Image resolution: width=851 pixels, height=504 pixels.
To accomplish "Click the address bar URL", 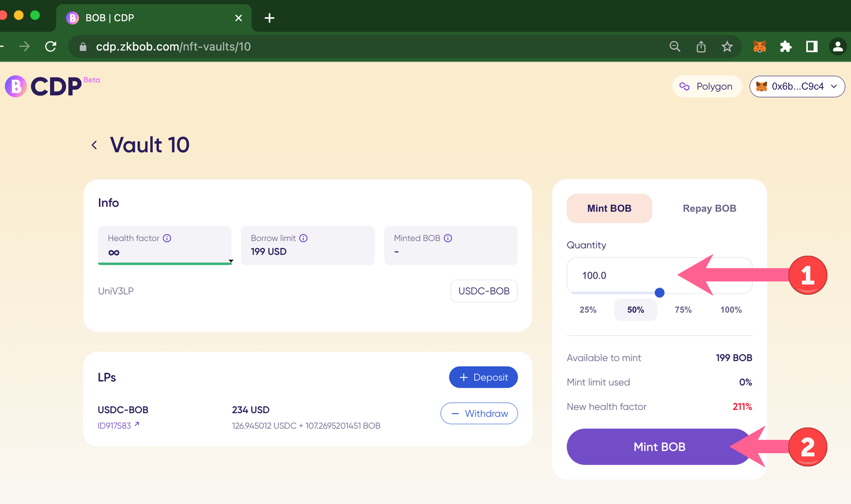I will 173,47.
